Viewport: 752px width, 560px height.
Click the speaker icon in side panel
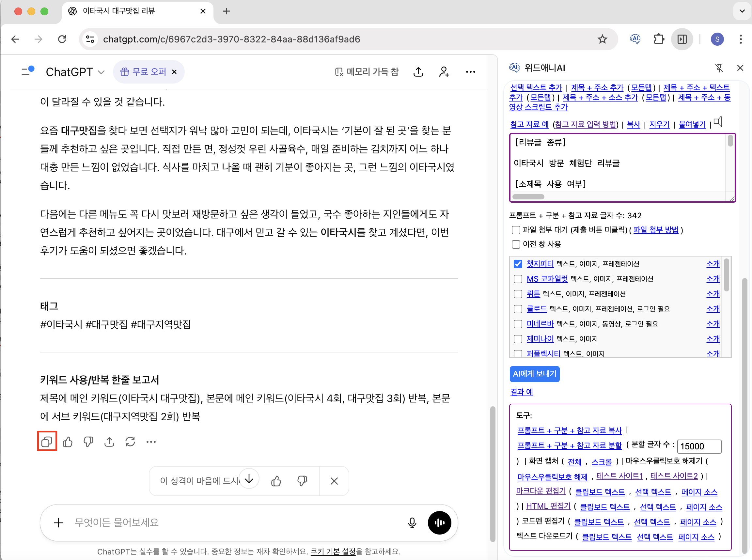pos(718,122)
